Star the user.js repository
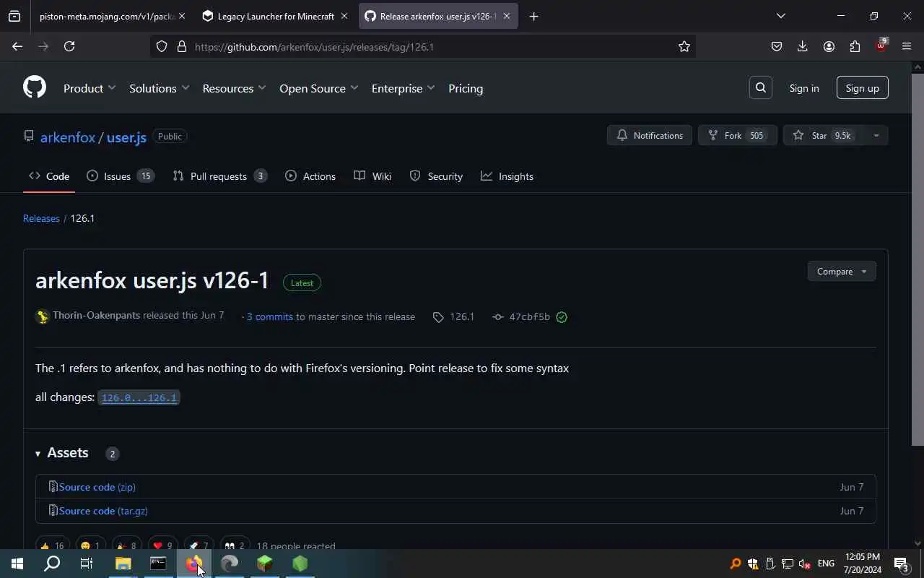Screen dimensions: 924x578 coord(824,135)
